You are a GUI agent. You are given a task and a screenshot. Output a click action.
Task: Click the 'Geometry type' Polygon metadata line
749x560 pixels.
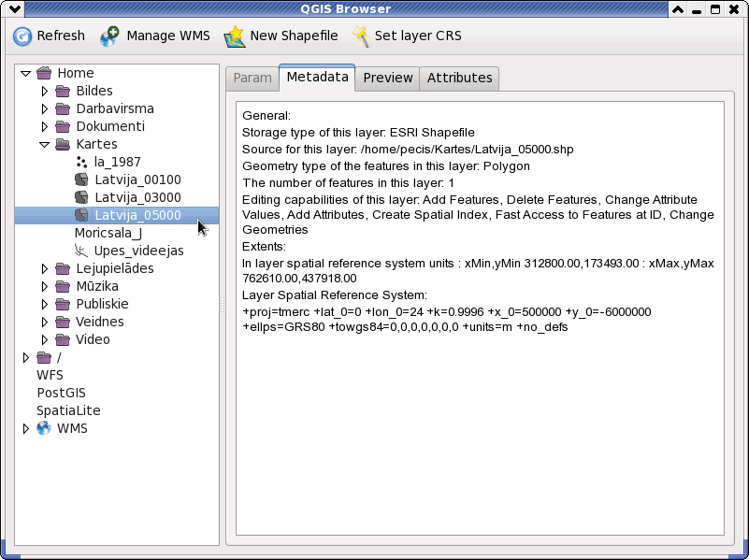pos(386,166)
